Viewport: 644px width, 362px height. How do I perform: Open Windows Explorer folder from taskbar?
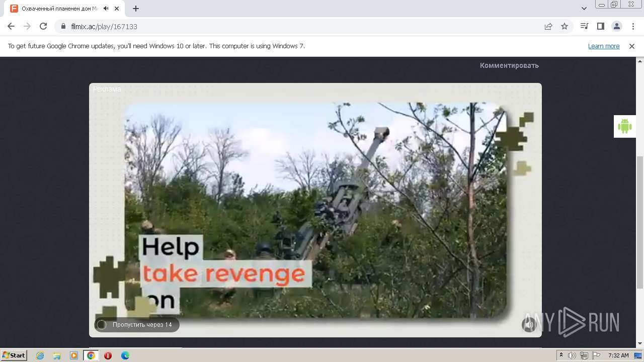pos(57,355)
